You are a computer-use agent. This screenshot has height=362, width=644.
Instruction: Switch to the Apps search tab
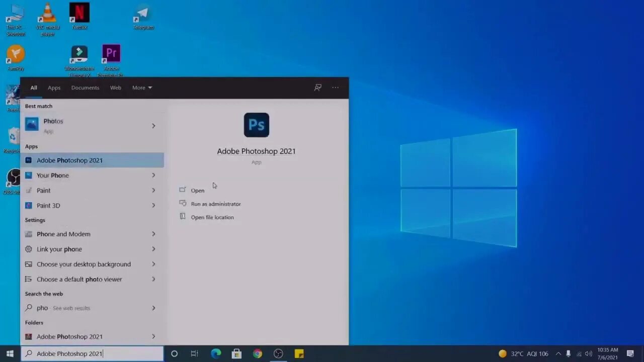tap(54, 87)
